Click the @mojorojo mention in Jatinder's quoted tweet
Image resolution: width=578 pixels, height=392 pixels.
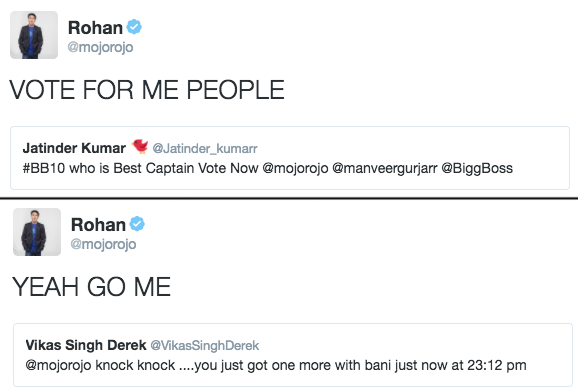click(x=295, y=169)
